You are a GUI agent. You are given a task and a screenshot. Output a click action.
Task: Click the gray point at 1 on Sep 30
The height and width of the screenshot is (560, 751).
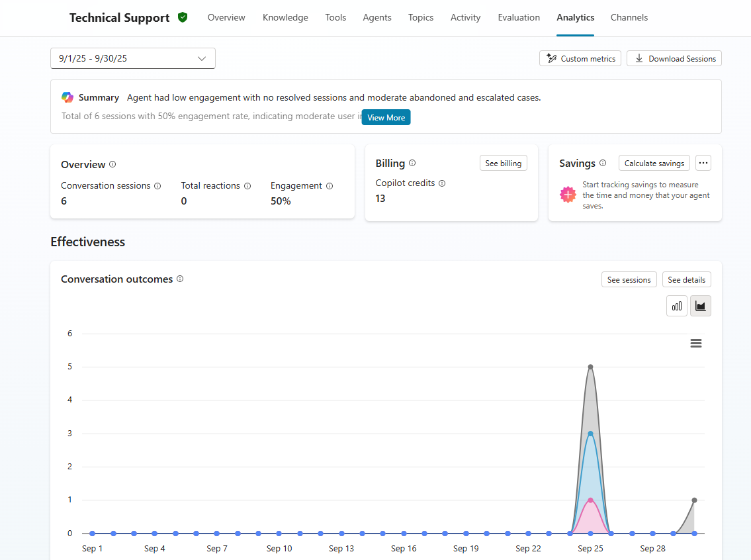[695, 500]
